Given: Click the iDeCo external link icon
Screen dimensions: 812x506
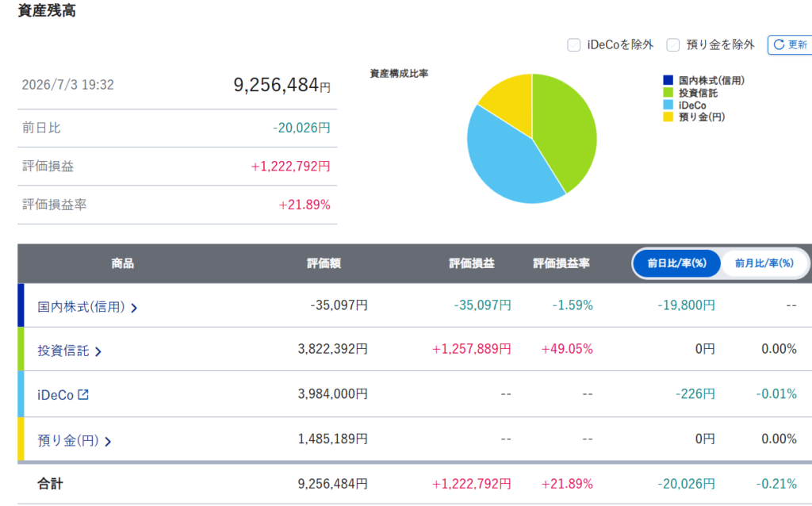Looking at the screenshot, I should [83, 395].
